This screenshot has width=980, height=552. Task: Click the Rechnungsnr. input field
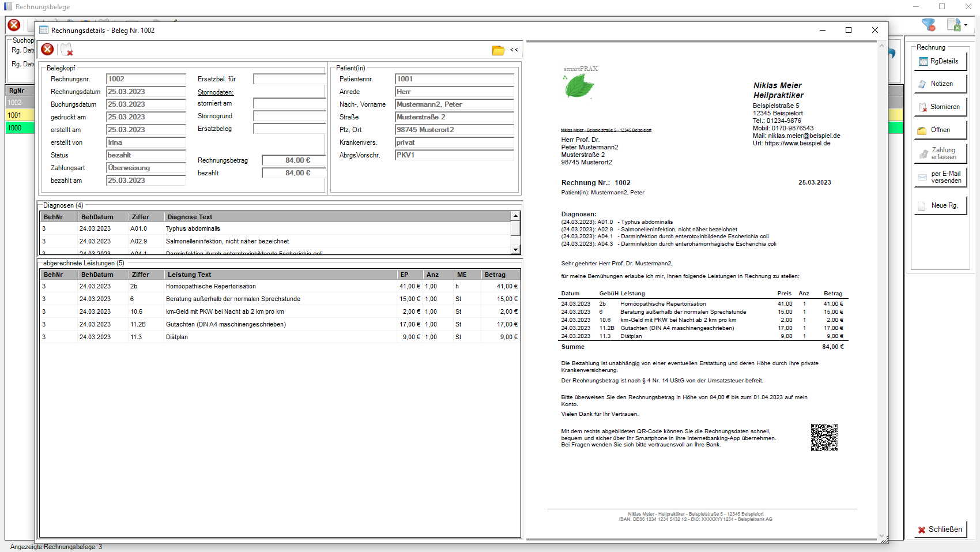[146, 79]
